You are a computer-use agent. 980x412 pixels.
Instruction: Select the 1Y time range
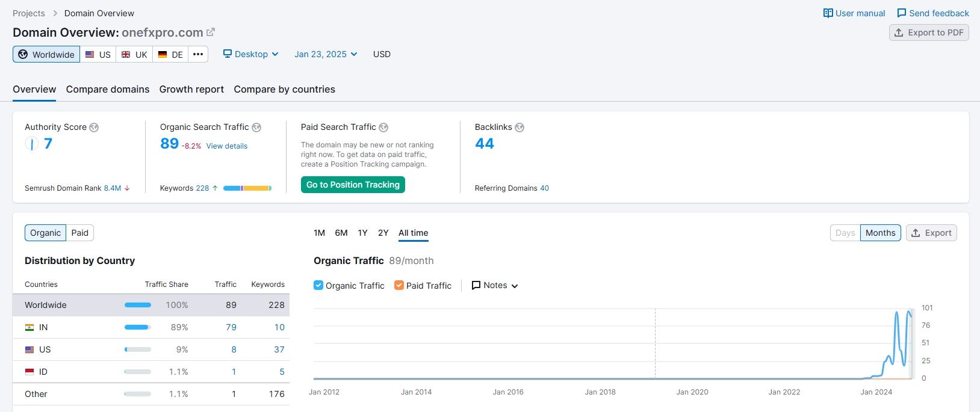pos(362,233)
